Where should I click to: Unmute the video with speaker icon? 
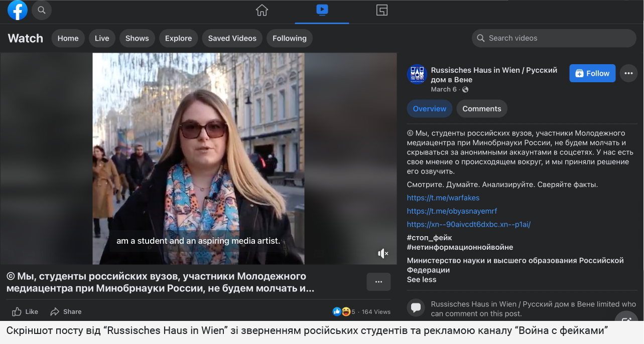(x=383, y=253)
